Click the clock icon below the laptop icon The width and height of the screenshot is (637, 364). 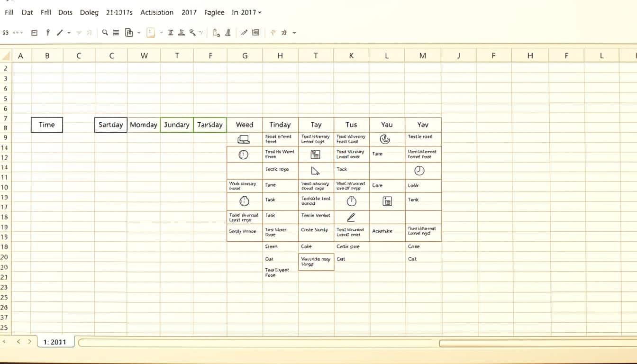tap(243, 155)
